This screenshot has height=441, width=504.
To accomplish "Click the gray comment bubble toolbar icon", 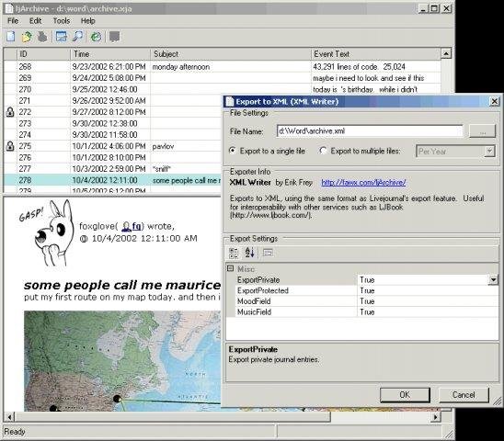I will (114, 37).
